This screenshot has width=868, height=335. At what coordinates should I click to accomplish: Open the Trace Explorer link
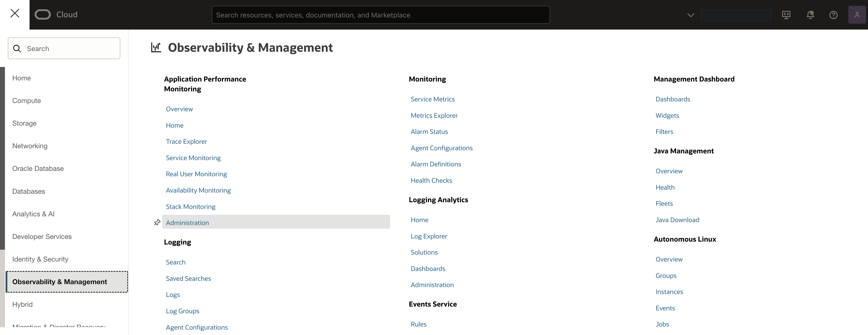(186, 142)
